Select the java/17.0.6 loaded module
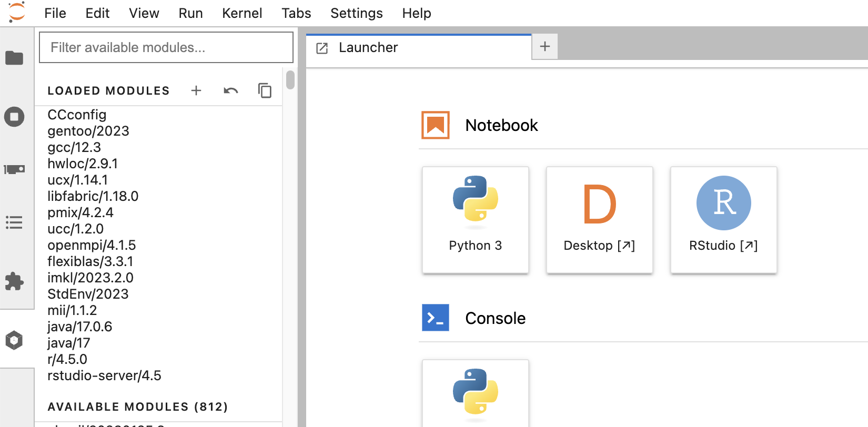This screenshot has height=427, width=868. [x=80, y=327]
